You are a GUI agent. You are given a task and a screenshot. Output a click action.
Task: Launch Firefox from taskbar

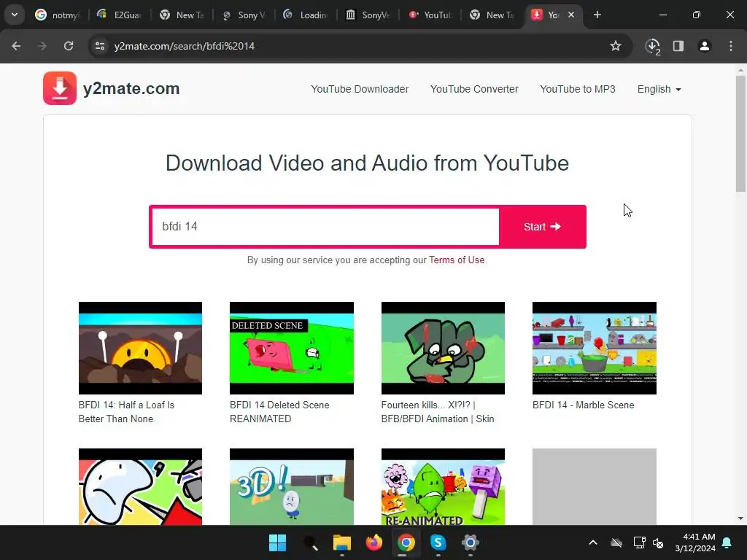pyautogui.click(x=374, y=542)
